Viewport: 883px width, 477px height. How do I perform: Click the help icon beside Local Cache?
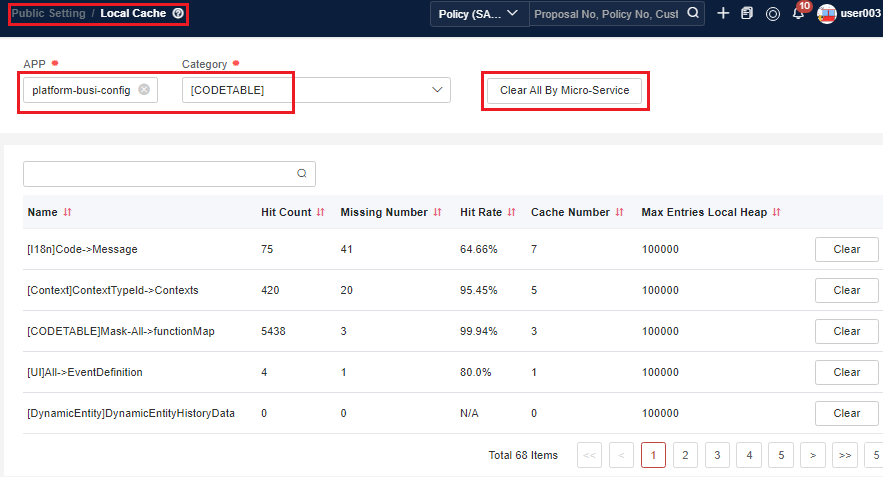(x=178, y=14)
